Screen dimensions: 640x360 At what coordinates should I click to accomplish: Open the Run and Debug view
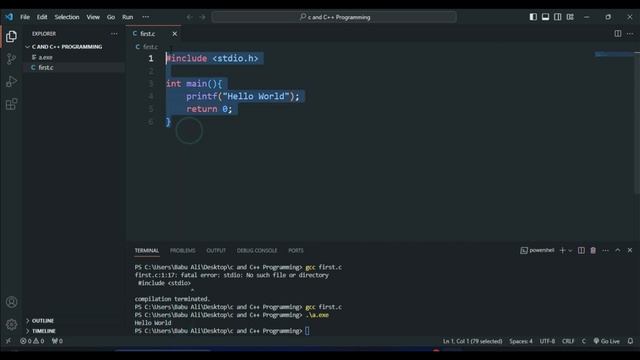tap(11, 82)
